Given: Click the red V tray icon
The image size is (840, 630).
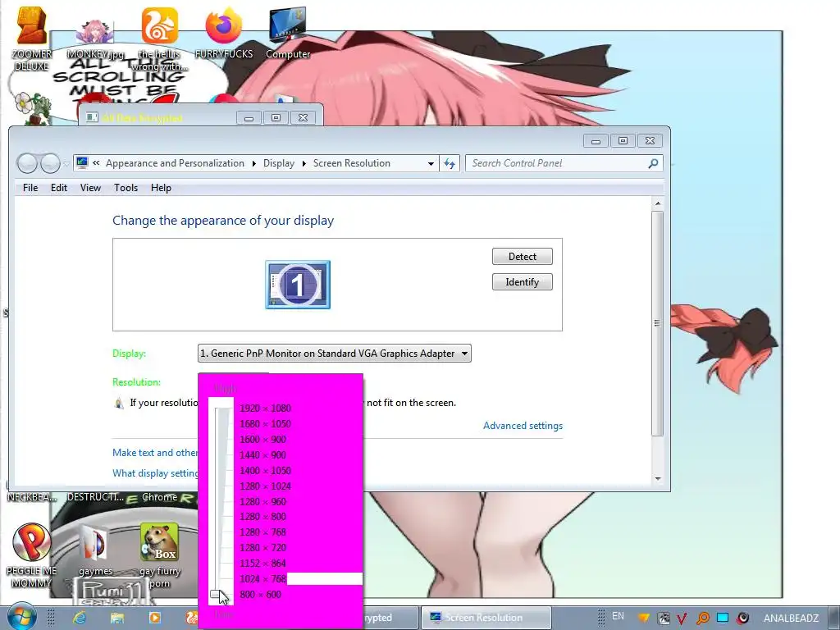Looking at the screenshot, I should pyautogui.click(x=682, y=619).
